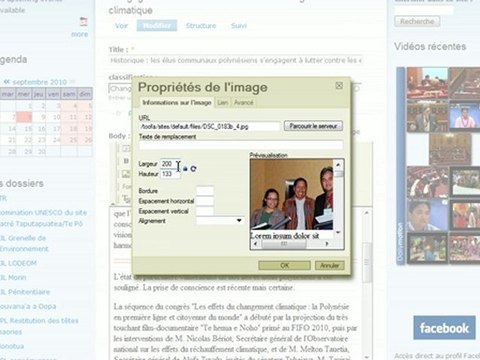Screen dimensions: 480x360
Task: Click Vidéos récentes heading
Action: tap(430, 46)
